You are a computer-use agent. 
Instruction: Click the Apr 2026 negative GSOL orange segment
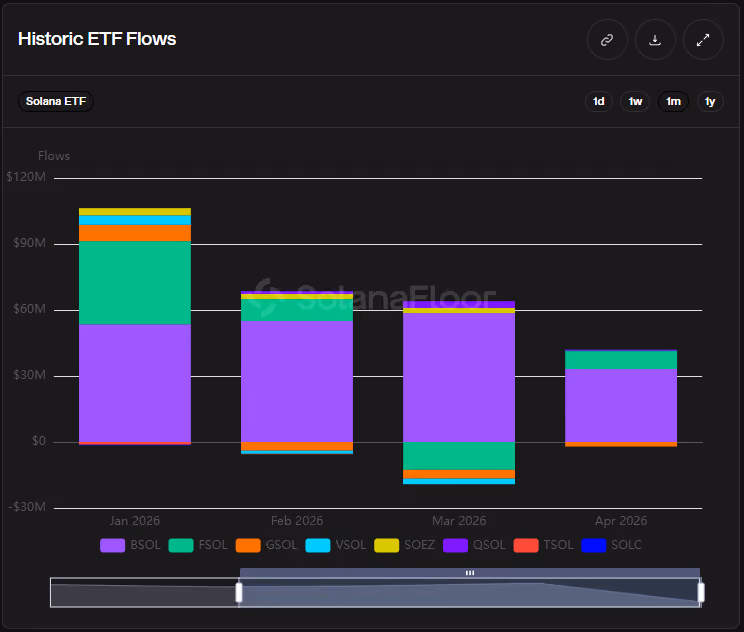[621, 445]
